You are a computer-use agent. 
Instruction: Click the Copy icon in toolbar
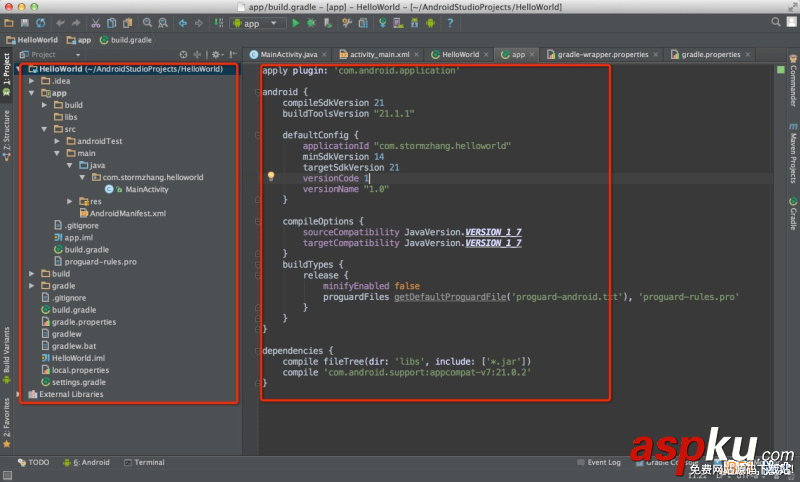click(111, 23)
